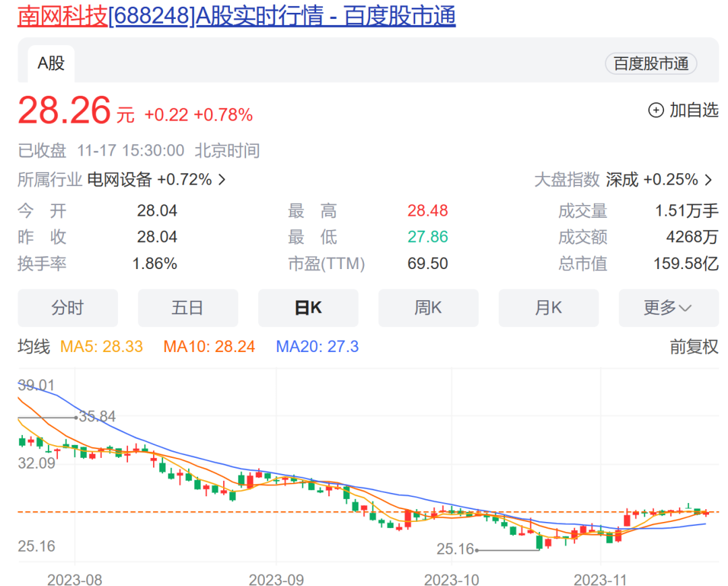The height and width of the screenshot is (586, 728).
Task: Click the 前复权 adjustment option
Action: pyautogui.click(x=694, y=347)
